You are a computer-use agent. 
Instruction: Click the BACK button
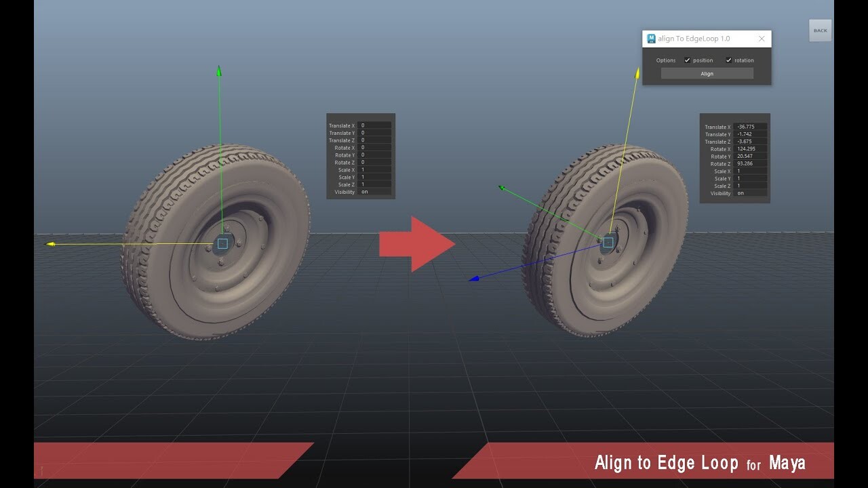821,30
